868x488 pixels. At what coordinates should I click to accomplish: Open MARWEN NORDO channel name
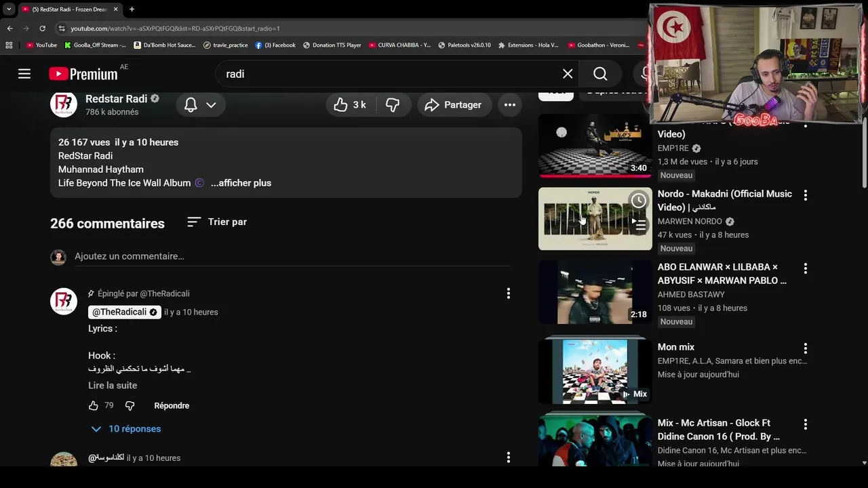coord(690,222)
